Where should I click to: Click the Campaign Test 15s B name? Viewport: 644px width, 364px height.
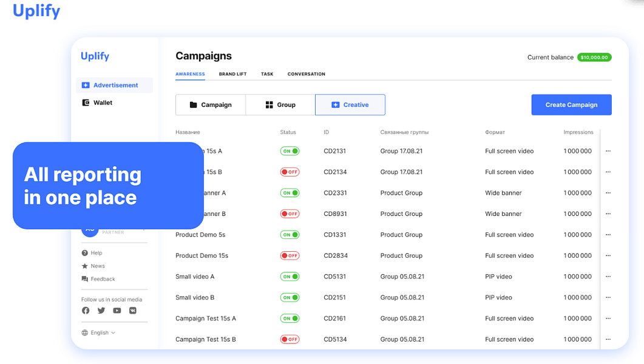205,339
